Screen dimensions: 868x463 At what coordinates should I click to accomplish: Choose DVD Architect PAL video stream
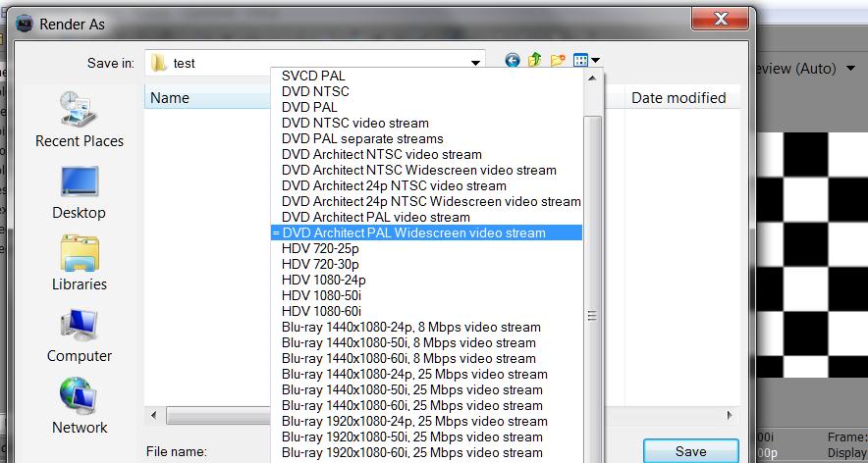(x=426, y=217)
